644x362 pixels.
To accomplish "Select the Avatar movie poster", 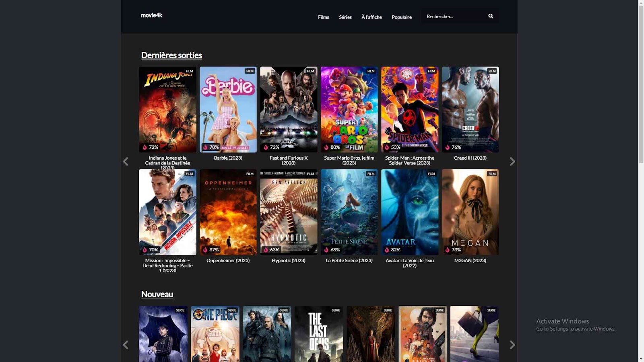I will [410, 212].
